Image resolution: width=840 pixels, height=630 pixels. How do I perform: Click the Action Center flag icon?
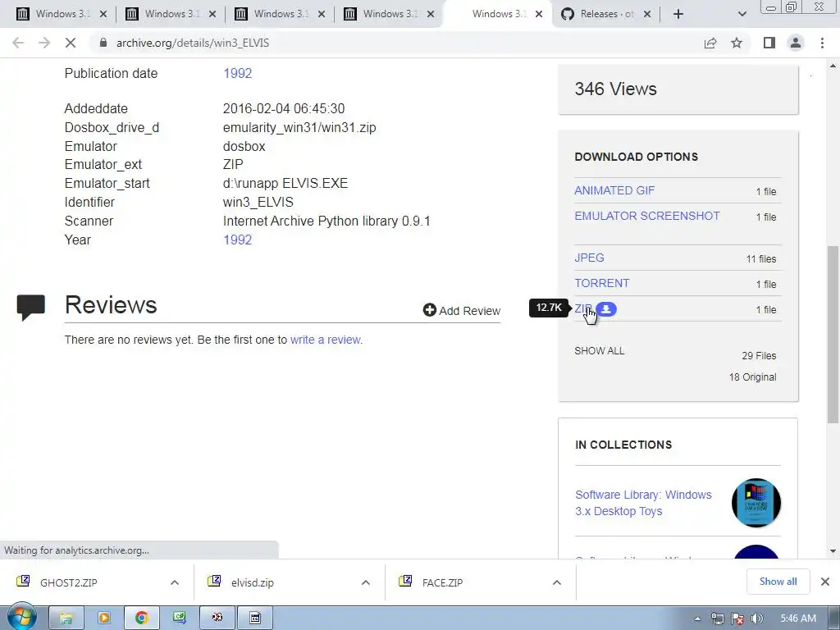point(737,619)
